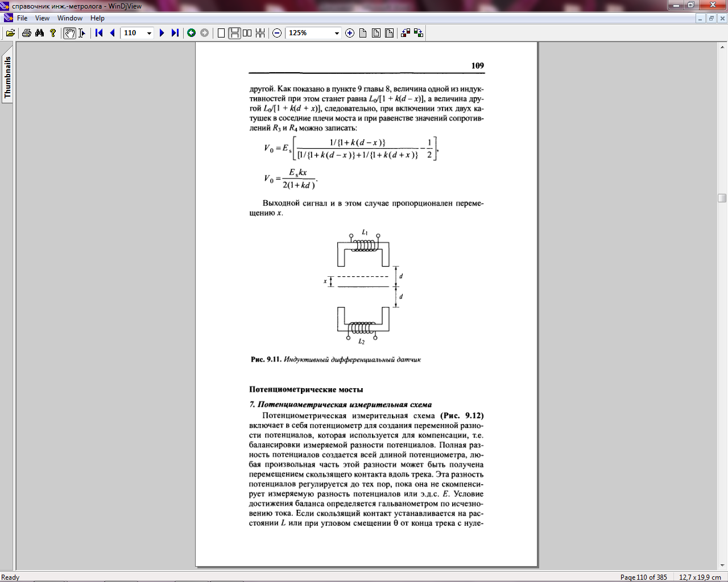Click the Fit page icon
728x582 pixels.
[x=376, y=33]
